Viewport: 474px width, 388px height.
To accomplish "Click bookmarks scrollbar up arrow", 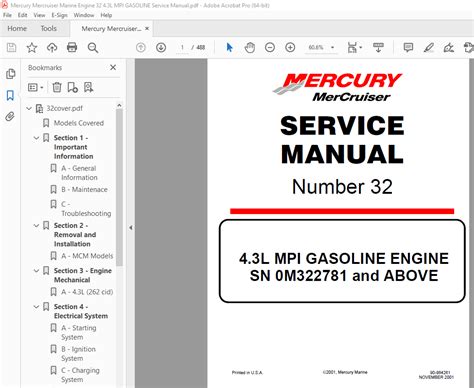I will click(119, 105).
